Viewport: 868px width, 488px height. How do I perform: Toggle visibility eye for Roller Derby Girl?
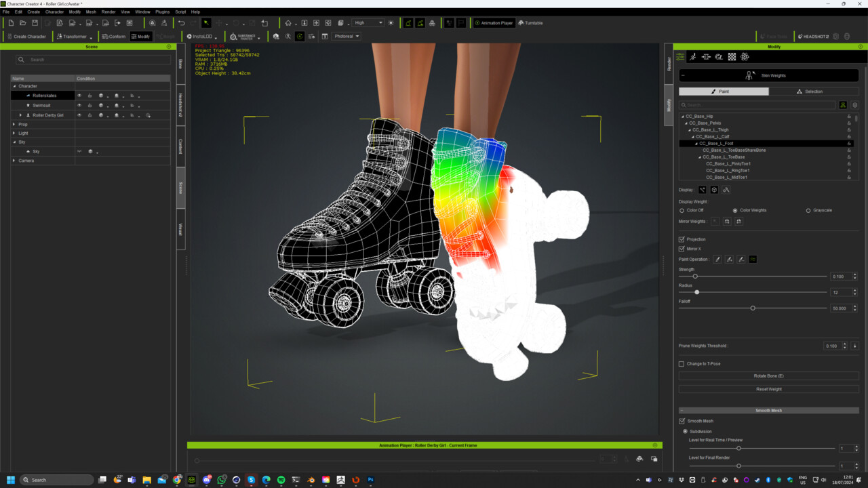click(79, 115)
